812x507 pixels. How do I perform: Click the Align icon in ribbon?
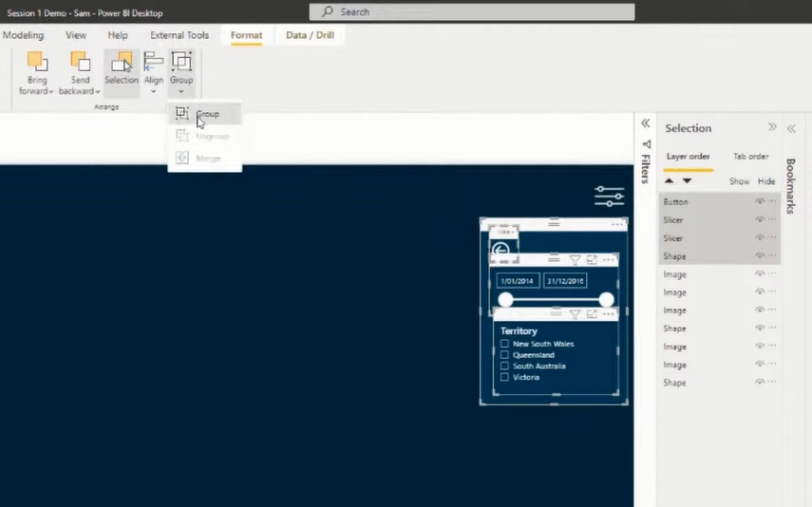[x=153, y=62]
